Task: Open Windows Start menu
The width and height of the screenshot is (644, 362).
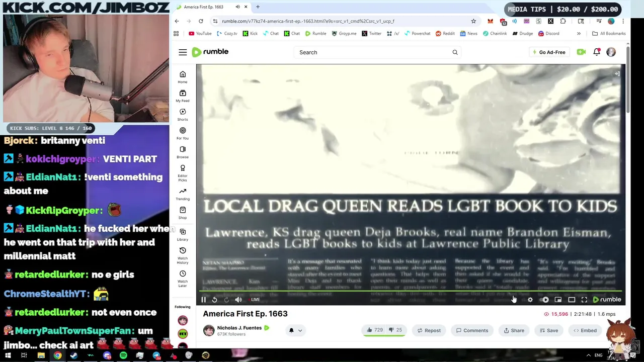Action: 8,355
